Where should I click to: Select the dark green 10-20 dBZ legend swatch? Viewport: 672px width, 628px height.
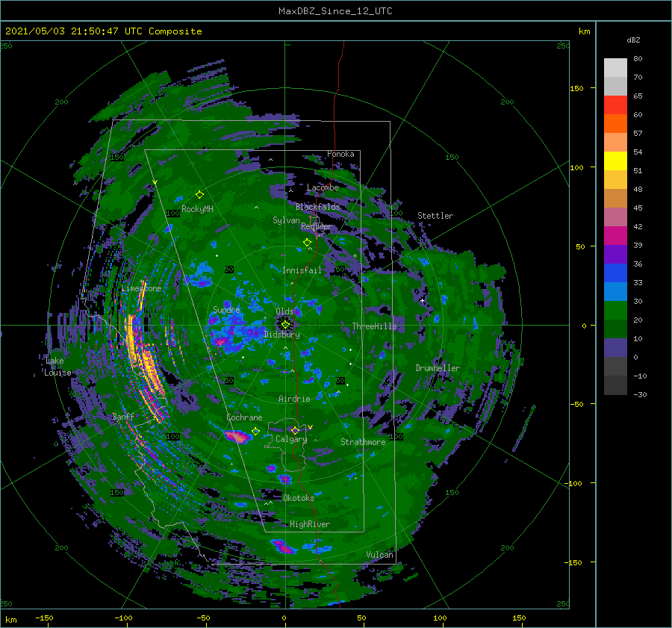pyautogui.click(x=615, y=329)
